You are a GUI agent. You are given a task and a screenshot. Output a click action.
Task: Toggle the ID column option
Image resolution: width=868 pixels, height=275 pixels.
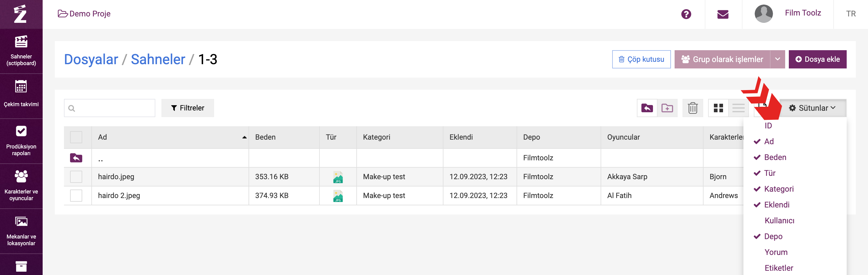tap(768, 126)
